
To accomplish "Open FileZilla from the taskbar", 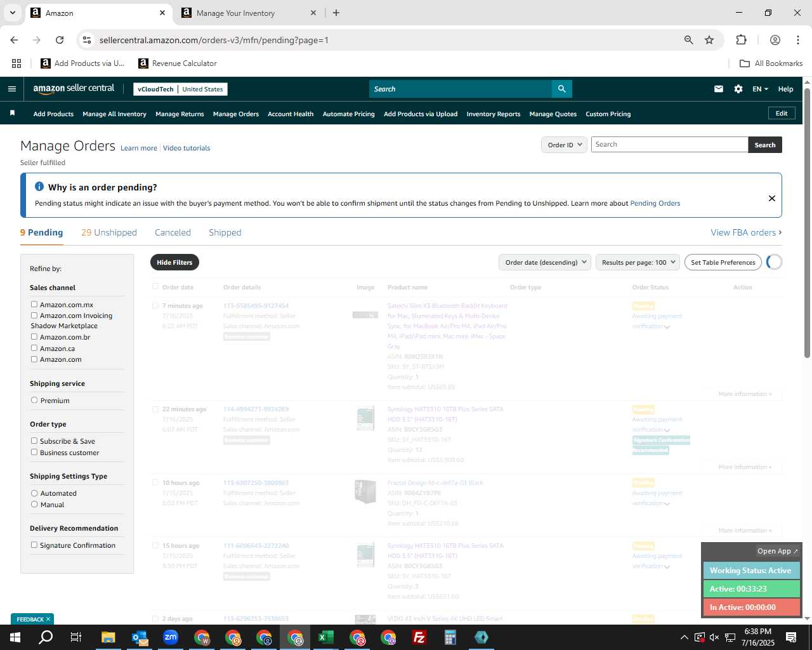I will pos(419,637).
